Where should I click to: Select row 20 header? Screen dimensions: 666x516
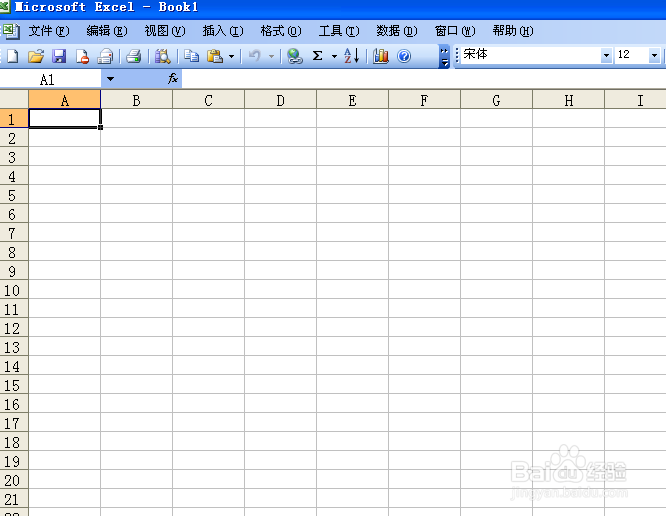[x=14, y=480]
